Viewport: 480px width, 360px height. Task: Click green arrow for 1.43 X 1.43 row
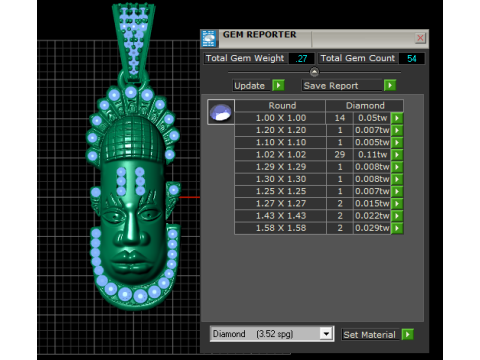397,216
